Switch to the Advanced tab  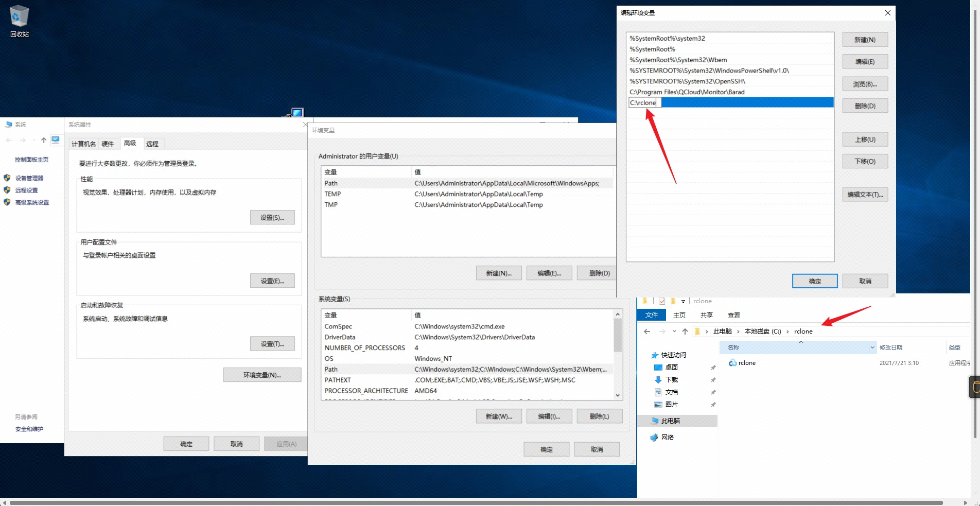coord(130,144)
